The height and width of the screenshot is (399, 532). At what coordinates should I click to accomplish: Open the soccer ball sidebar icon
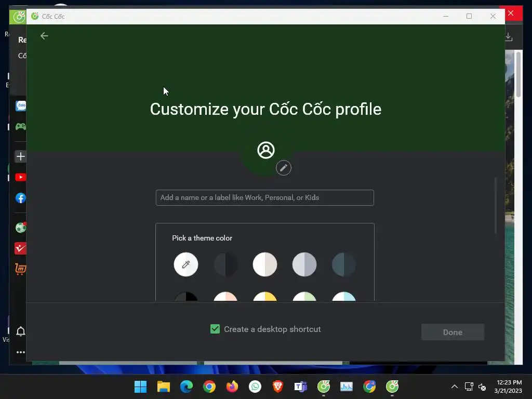(x=21, y=228)
